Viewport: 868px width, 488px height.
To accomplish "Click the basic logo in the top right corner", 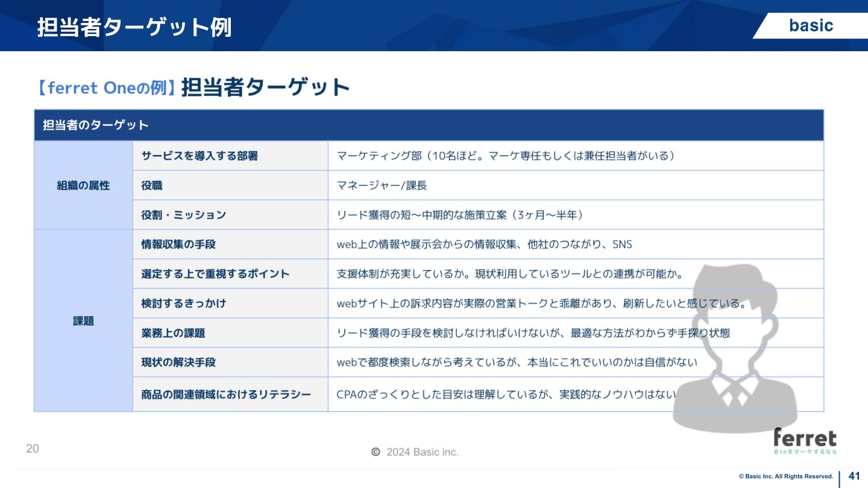I will point(811,25).
